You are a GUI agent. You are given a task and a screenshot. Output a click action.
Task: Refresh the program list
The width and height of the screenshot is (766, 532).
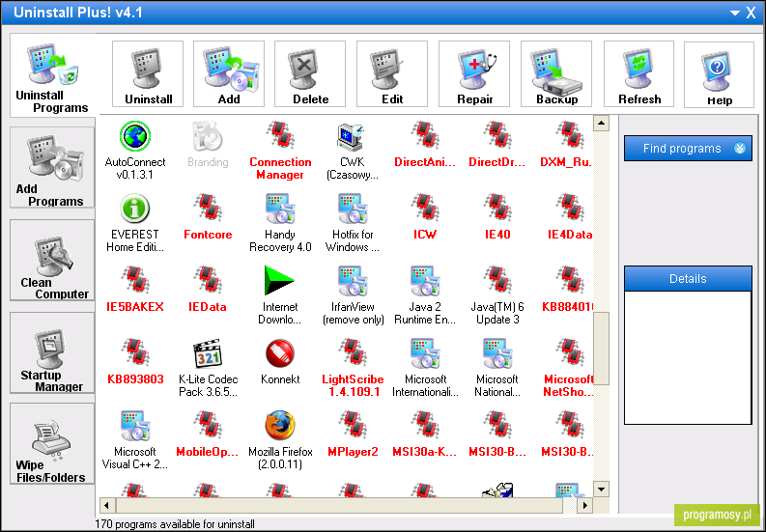(638, 73)
